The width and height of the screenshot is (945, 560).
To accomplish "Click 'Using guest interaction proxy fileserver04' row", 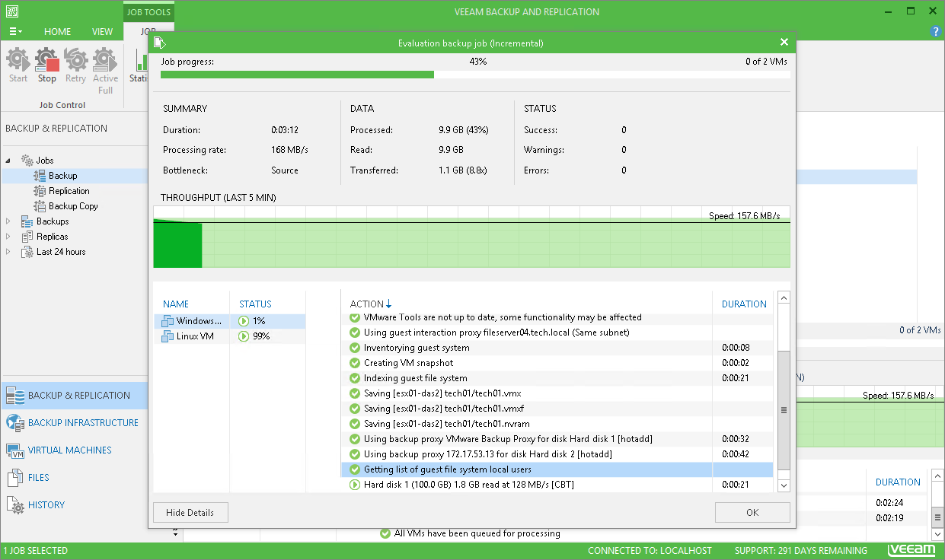I will (557, 332).
